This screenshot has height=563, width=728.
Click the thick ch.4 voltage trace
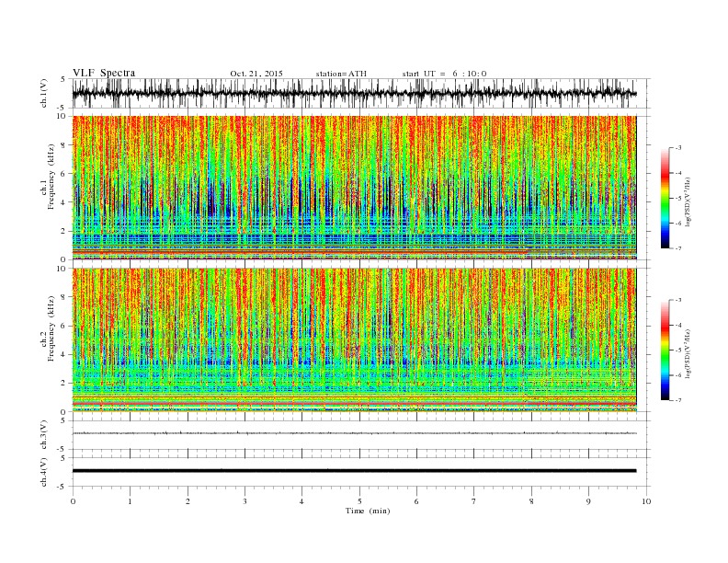[354, 471]
